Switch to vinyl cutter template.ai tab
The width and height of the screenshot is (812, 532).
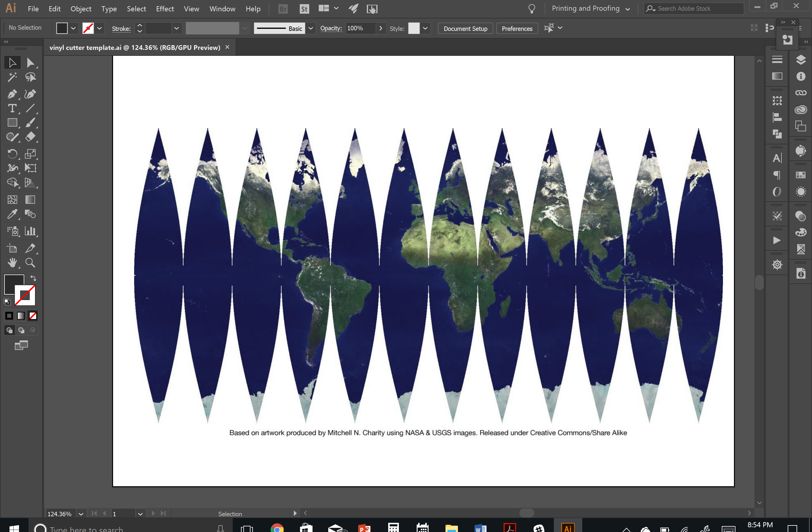pos(135,48)
